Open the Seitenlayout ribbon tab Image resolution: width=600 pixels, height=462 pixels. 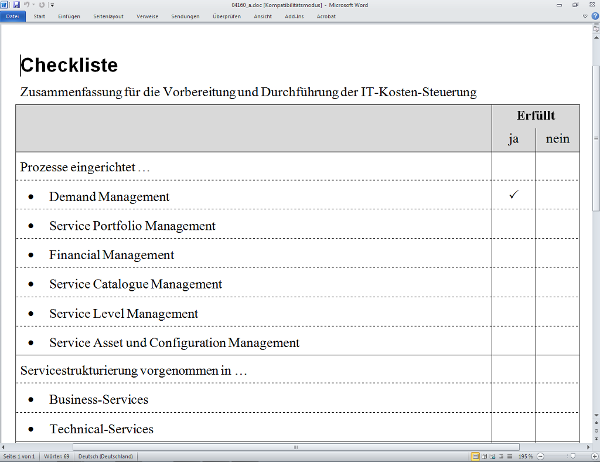(106, 17)
